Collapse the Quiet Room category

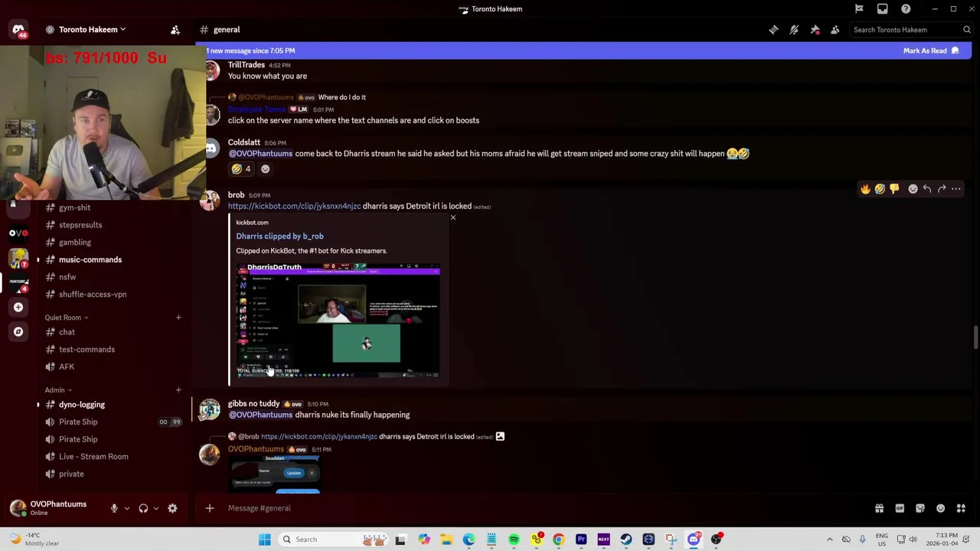click(x=67, y=318)
